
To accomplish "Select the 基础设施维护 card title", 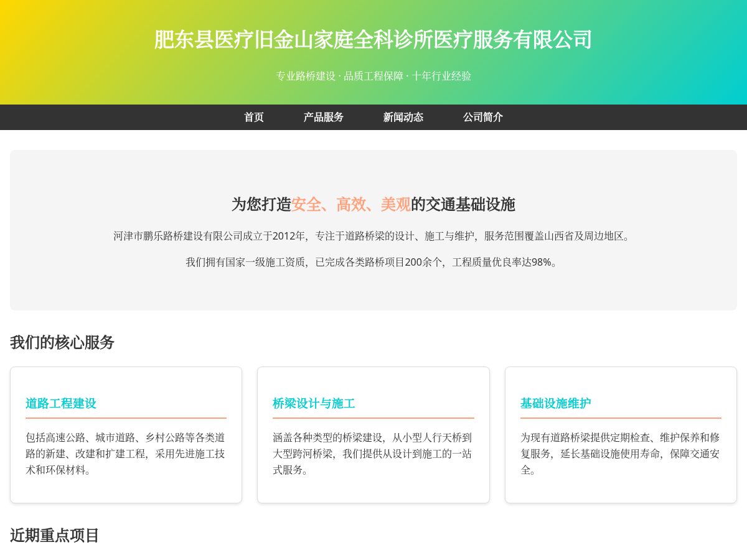I will (556, 403).
